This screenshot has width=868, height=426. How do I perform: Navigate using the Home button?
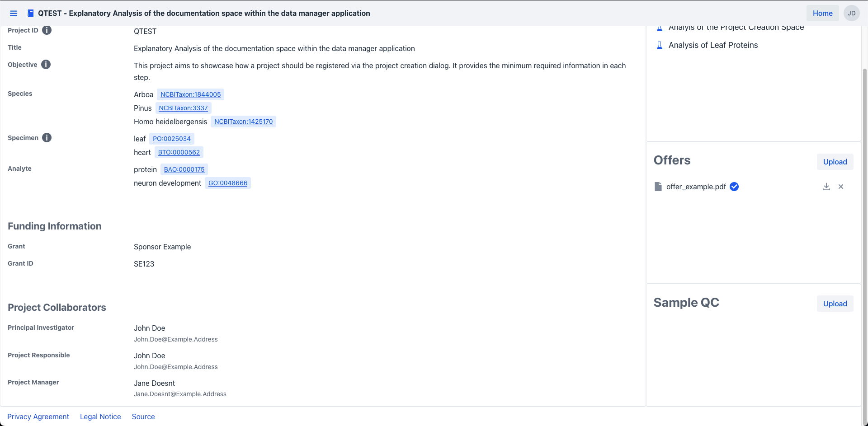(822, 13)
